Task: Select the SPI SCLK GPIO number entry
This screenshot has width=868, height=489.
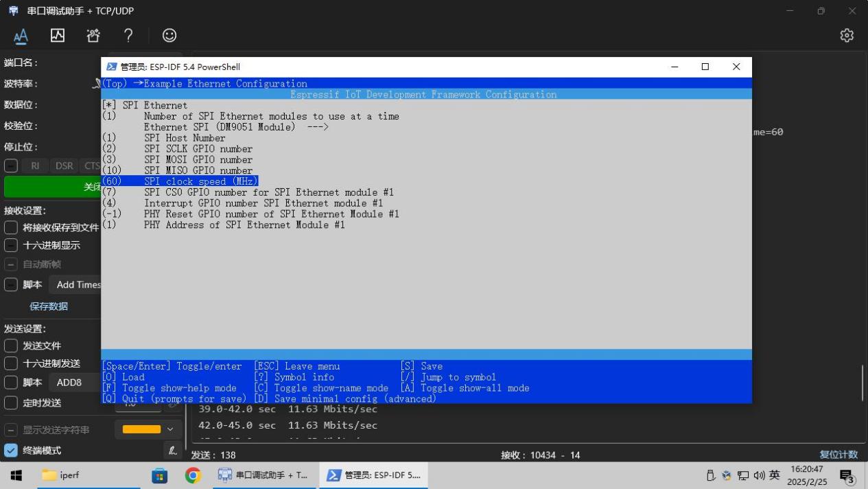Action: tap(177, 149)
